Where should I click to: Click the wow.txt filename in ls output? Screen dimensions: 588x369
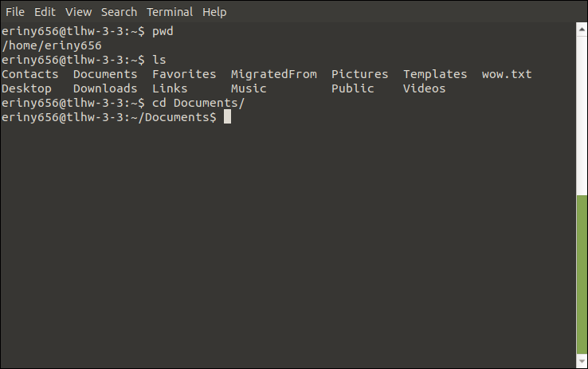(507, 74)
